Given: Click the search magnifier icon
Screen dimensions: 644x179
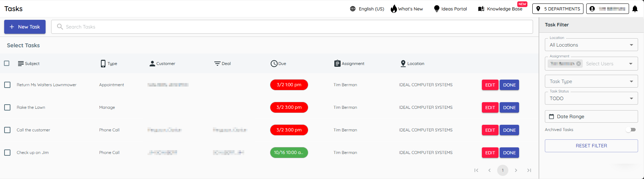Looking at the screenshot, I should 60,27.
